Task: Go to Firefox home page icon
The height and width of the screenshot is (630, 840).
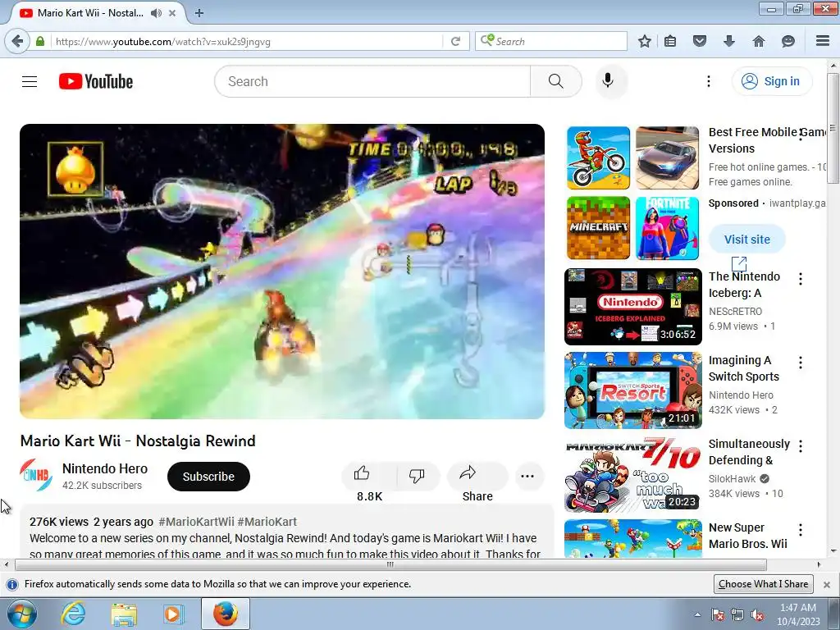Action: 759,41
